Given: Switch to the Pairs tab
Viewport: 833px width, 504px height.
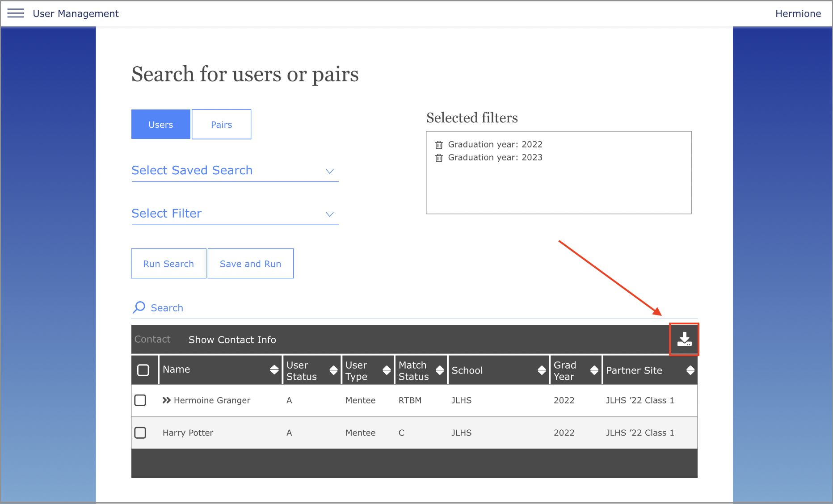Looking at the screenshot, I should coord(221,125).
